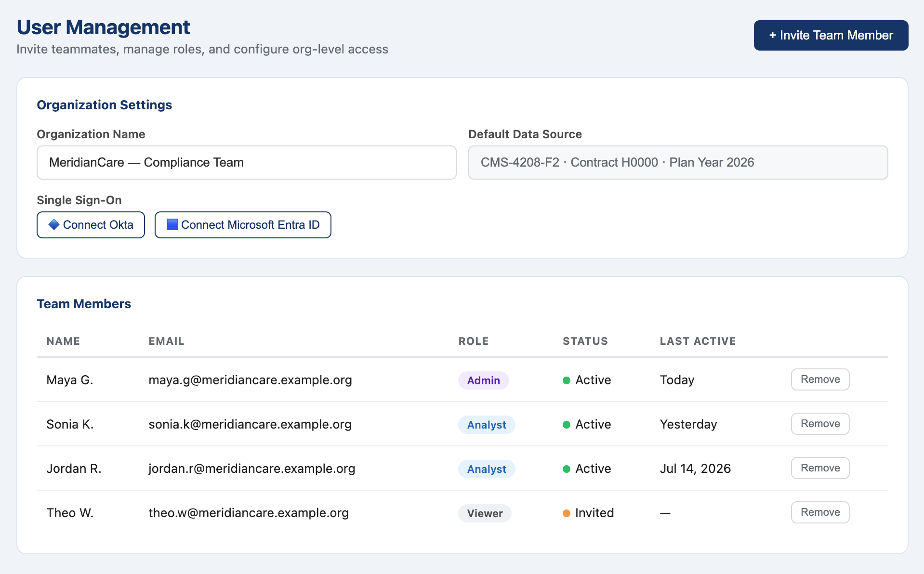Remove Jordan R. from the team
The height and width of the screenshot is (574, 924).
pos(820,468)
